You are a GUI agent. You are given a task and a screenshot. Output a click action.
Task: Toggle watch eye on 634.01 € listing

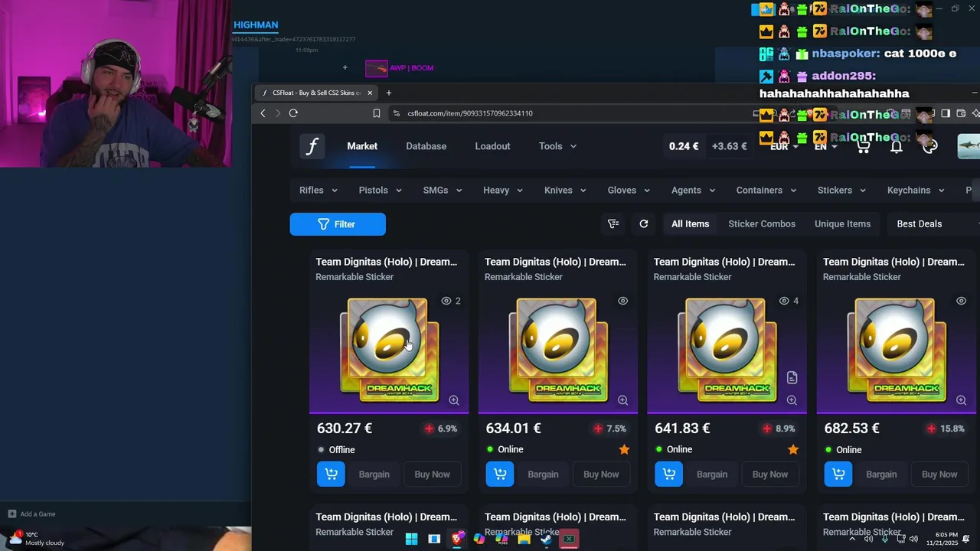[x=623, y=301]
